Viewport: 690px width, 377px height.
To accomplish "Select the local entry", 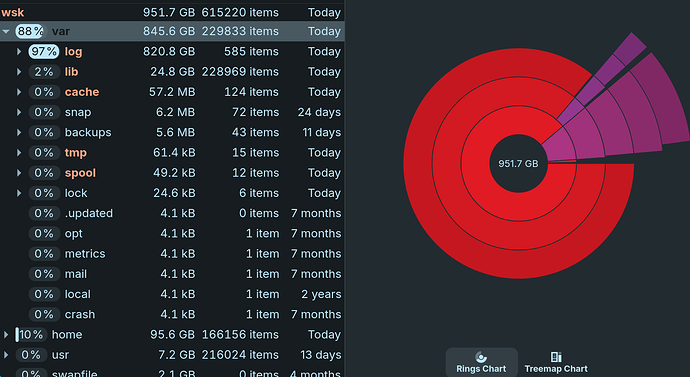I will (77, 294).
